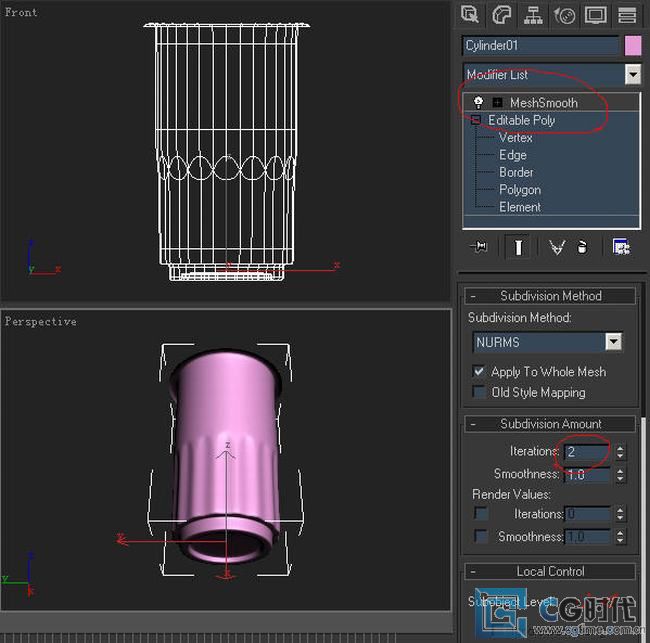Image resolution: width=650 pixels, height=643 pixels.
Task: Click the Front viewport label
Action: coord(21,12)
